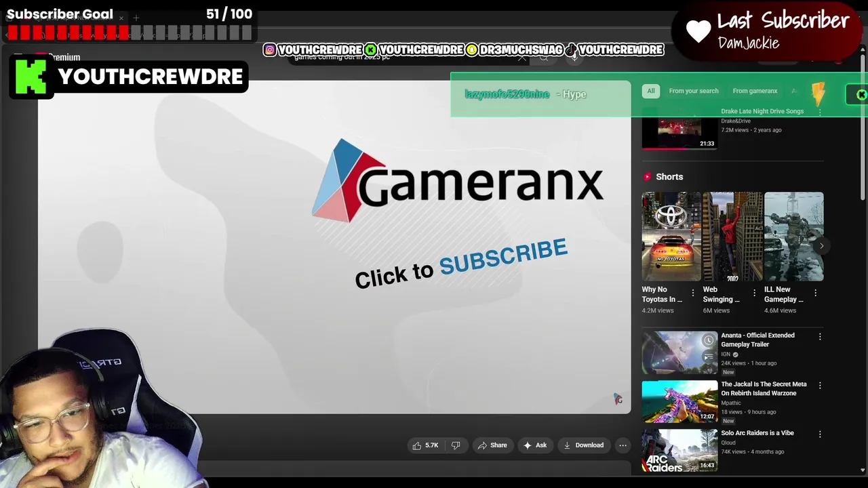Open Solo Arc Raiders is a Vibe

[x=757, y=433]
